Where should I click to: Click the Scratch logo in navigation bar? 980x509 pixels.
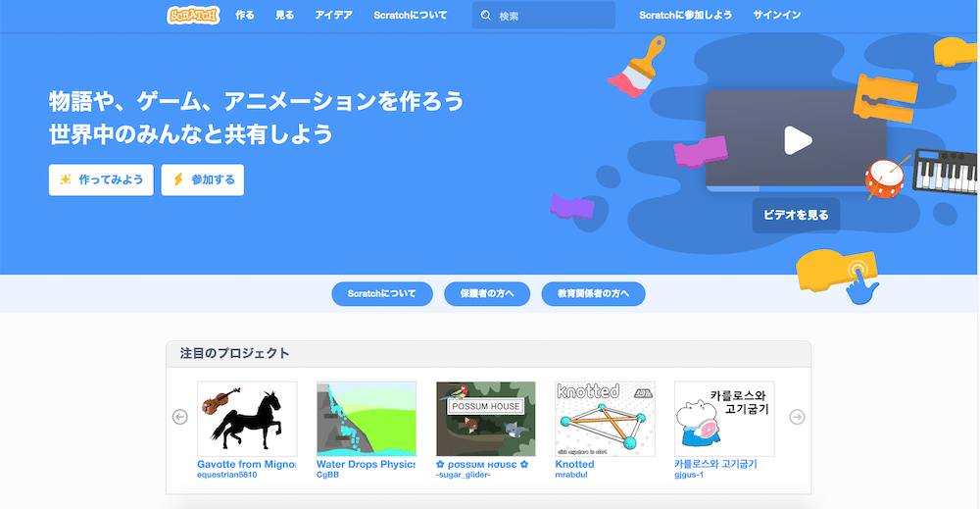(193, 15)
